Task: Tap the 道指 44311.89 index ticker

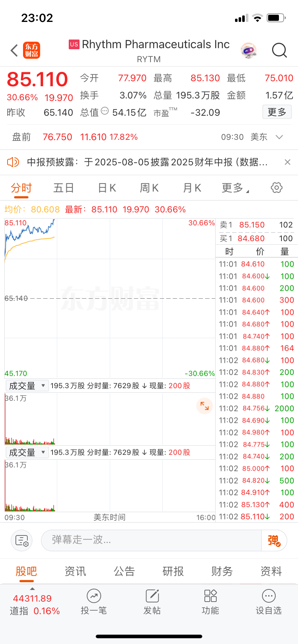Action: (35, 604)
